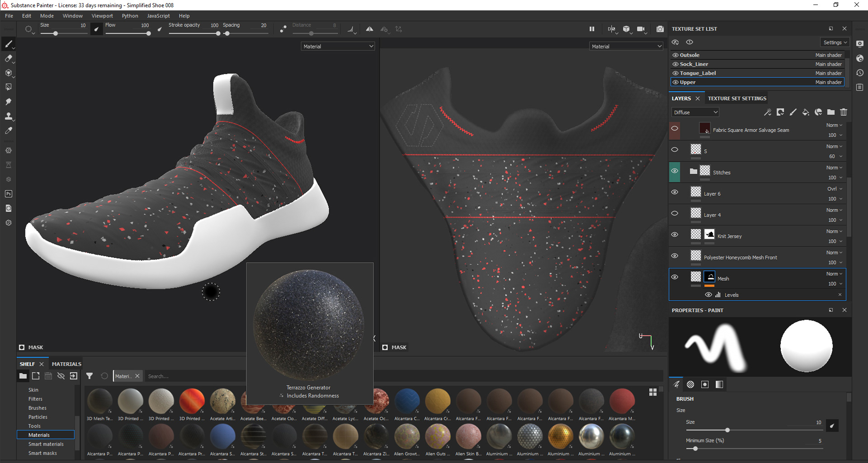
Task: Open the Diffuse channel dropdown
Action: point(694,112)
